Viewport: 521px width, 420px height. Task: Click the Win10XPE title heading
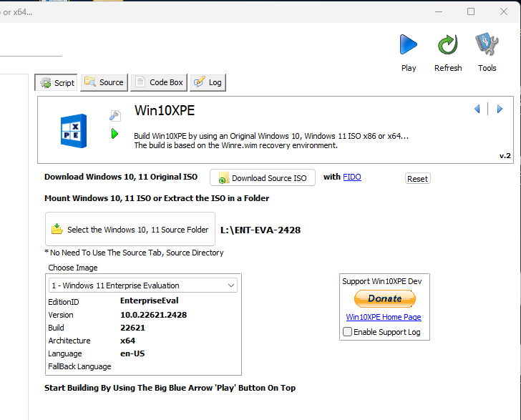coord(165,111)
